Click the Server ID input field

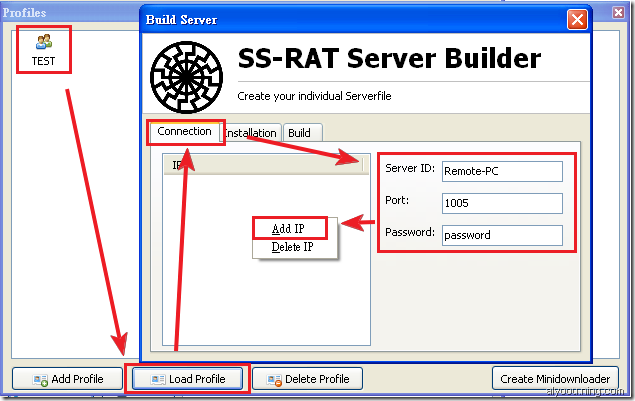click(502, 171)
